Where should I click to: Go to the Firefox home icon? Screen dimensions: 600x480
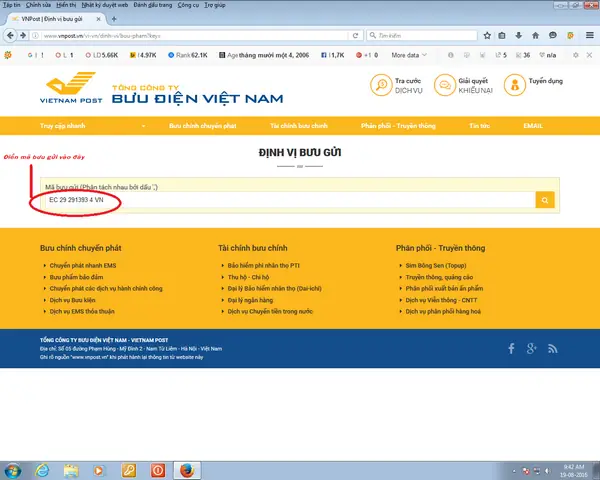click(x=535, y=36)
